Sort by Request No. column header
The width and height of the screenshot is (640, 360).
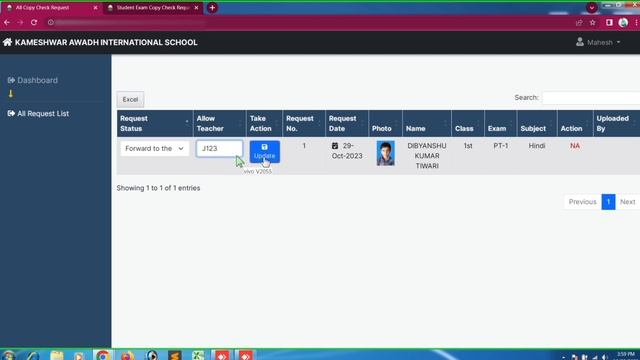[304, 123]
